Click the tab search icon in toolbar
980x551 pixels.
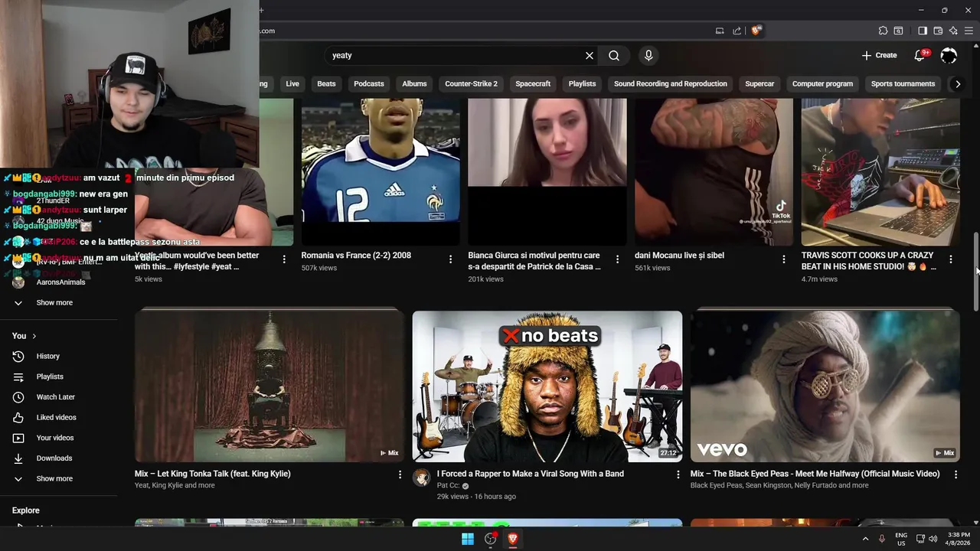tap(899, 31)
